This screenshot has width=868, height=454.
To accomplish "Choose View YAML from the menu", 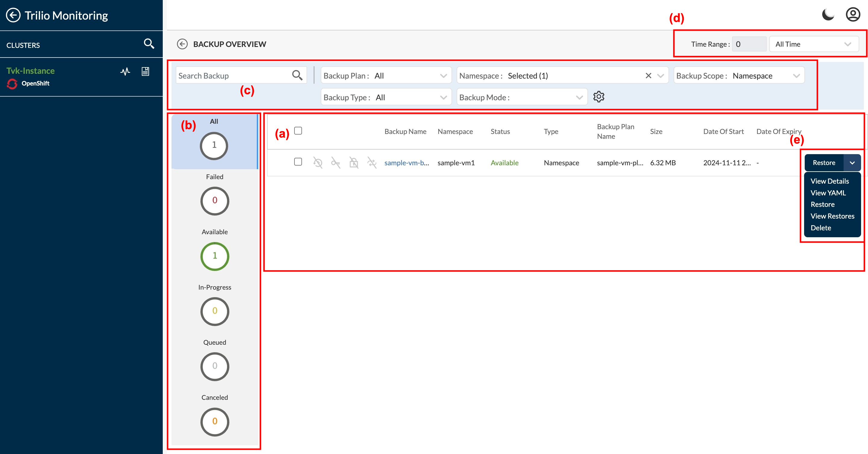I will click(x=828, y=193).
